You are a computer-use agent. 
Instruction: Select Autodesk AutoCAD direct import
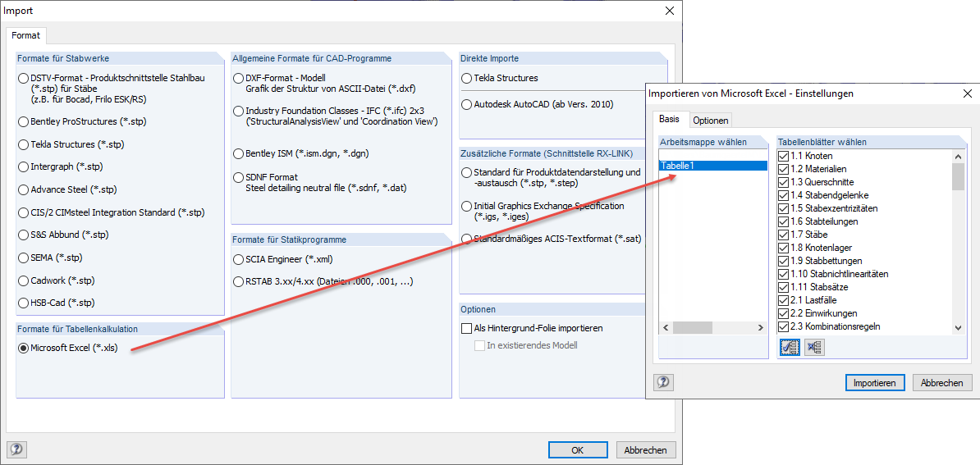coord(466,104)
